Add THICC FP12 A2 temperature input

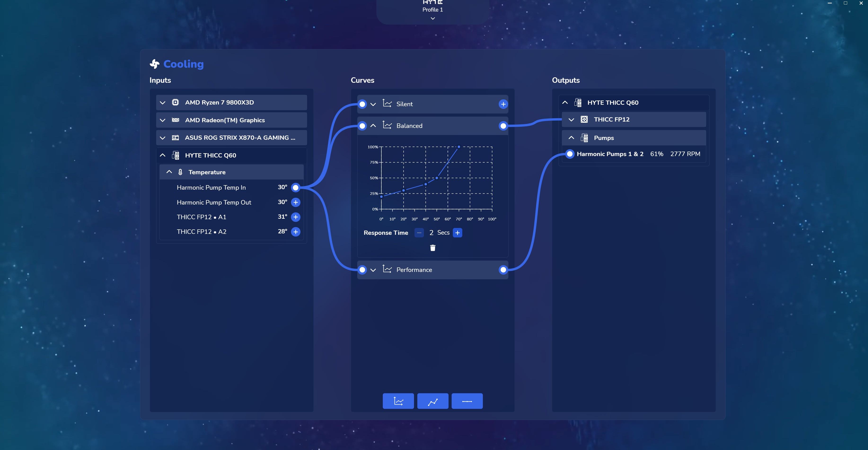tap(295, 232)
